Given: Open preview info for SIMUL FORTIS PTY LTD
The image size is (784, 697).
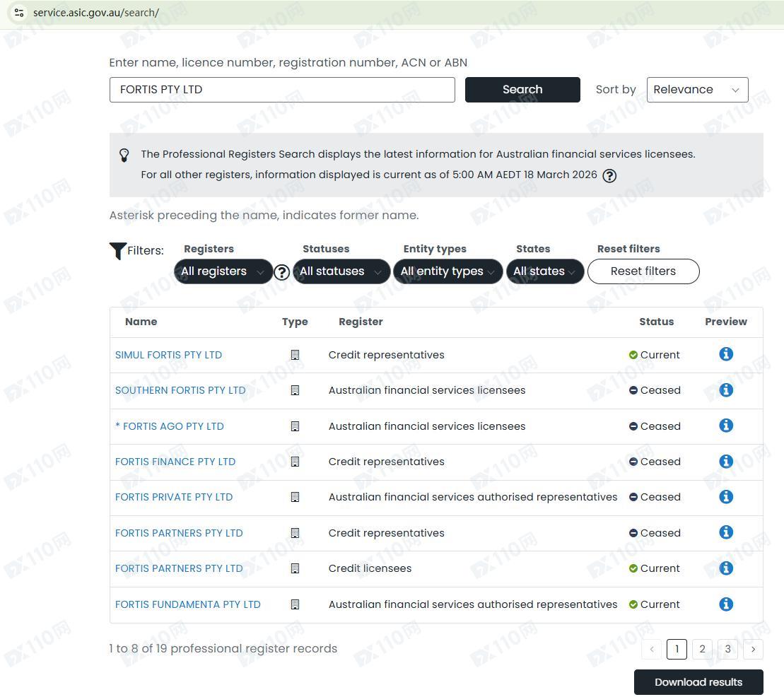Looking at the screenshot, I should pos(725,354).
